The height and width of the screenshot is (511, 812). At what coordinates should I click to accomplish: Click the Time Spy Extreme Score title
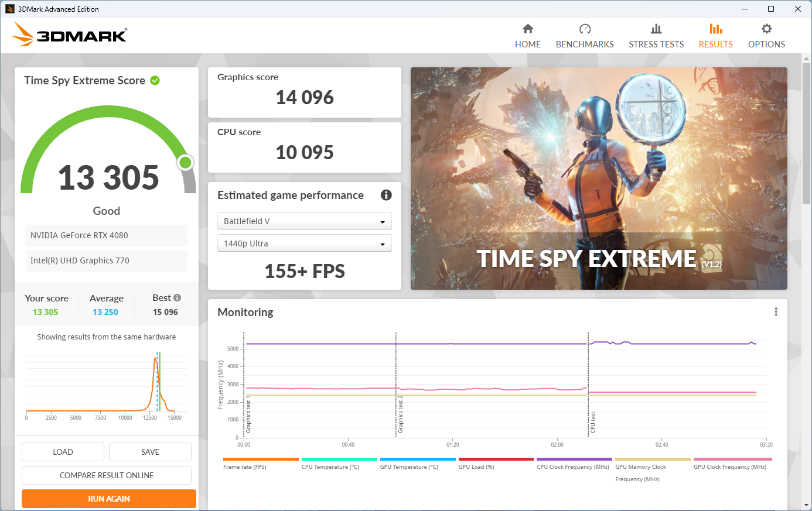coord(84,80)
